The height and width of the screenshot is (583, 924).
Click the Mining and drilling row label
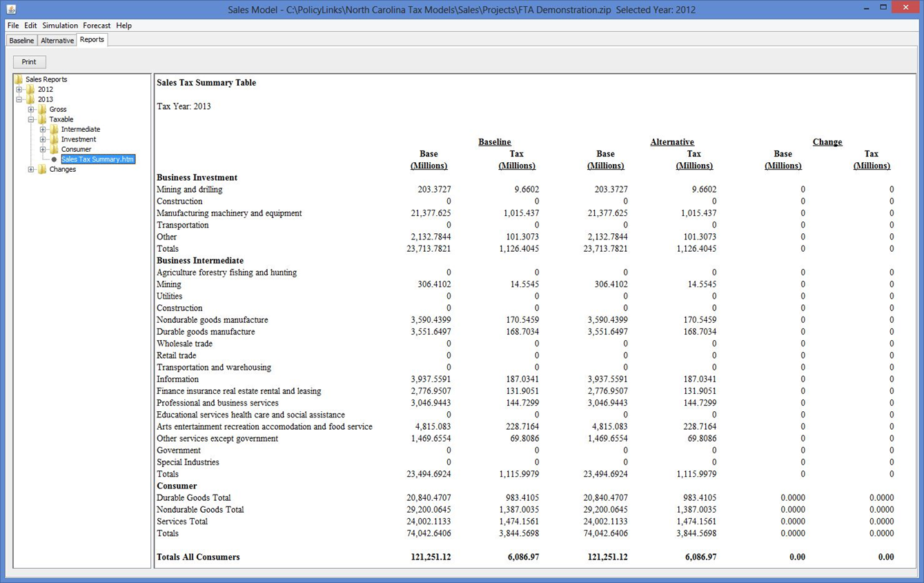(190, 189)
